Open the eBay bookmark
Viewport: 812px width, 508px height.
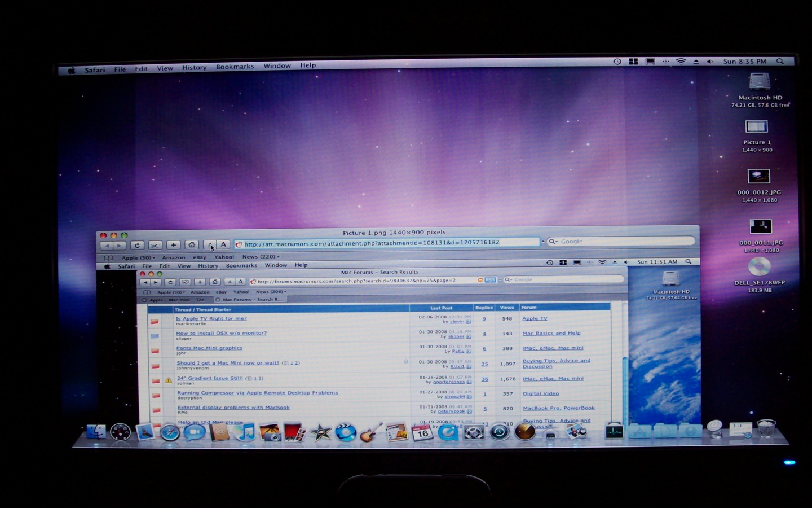coord(200,257)
